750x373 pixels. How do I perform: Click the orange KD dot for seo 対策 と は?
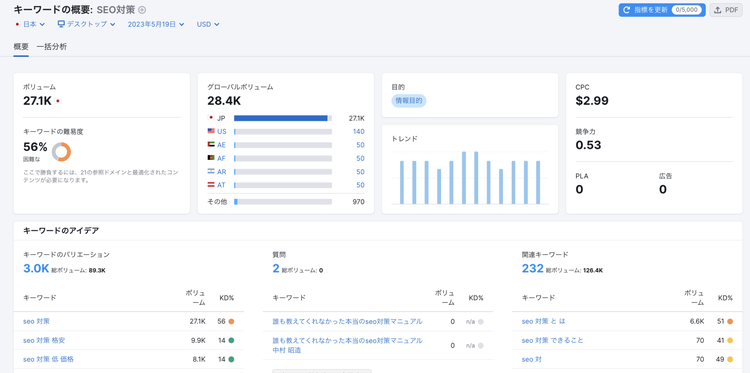tap(730, 321)
